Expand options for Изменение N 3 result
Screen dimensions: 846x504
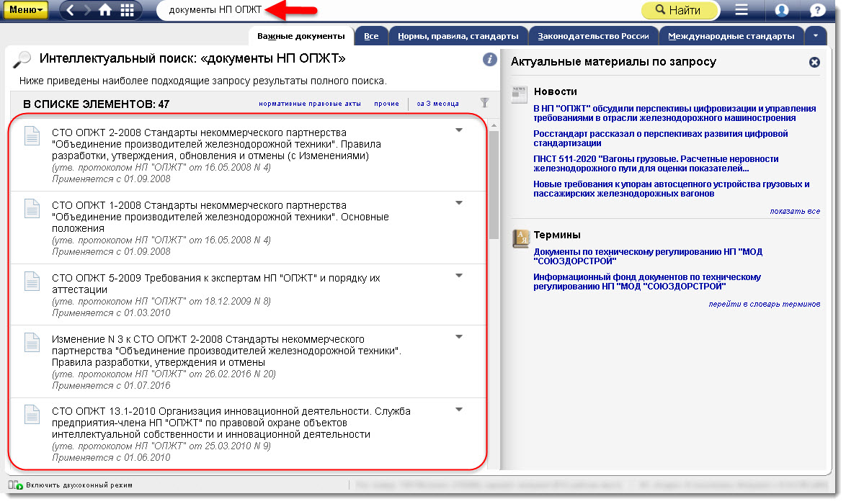click(458, 337)
